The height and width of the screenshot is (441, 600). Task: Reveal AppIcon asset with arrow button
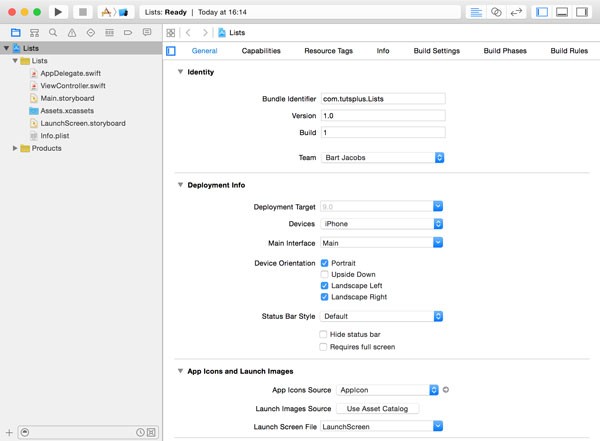(445, 390)
